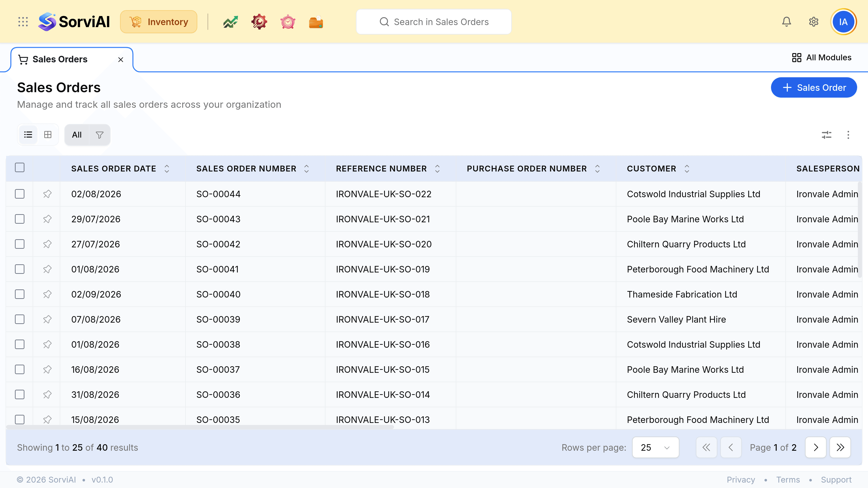Sort by Reference Number
The image size is (868, 488).
437,169
